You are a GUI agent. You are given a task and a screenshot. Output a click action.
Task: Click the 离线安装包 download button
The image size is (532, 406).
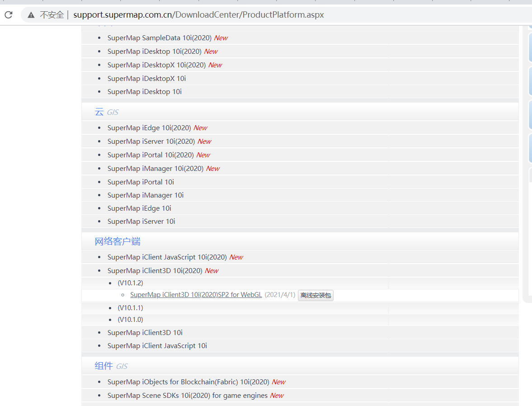315,295
